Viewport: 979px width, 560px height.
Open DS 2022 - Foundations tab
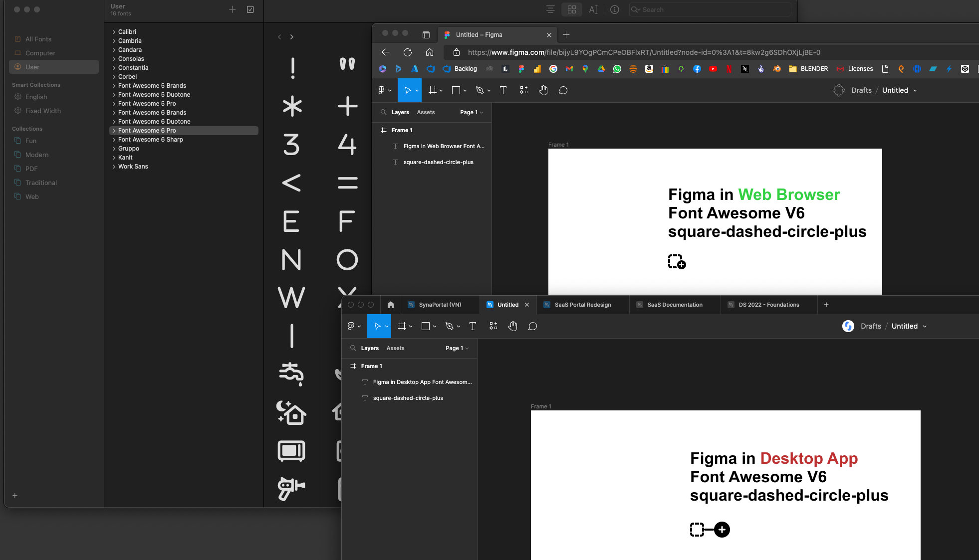(x=768, y=305)
